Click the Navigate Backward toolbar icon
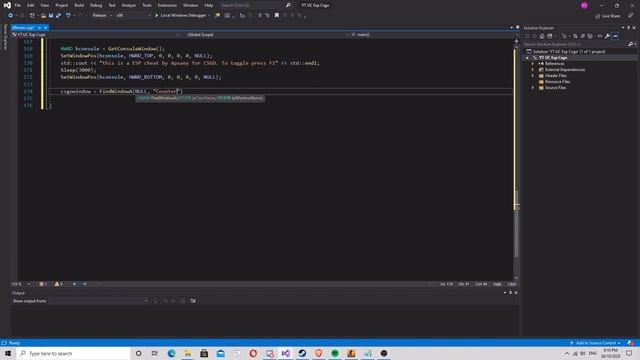The width and height of the screenshot is (640, 360). pyautogui.click(x=11, y=16)
